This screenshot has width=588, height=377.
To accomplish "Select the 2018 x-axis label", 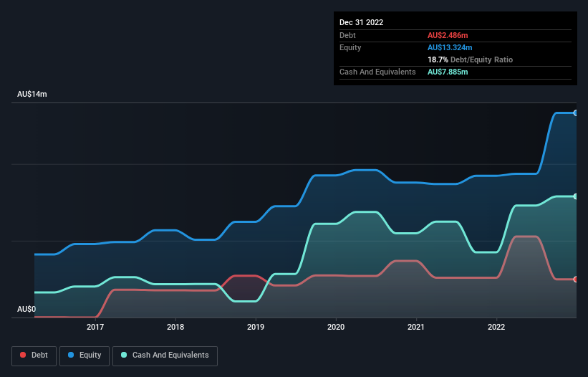I will coord(175,327).
